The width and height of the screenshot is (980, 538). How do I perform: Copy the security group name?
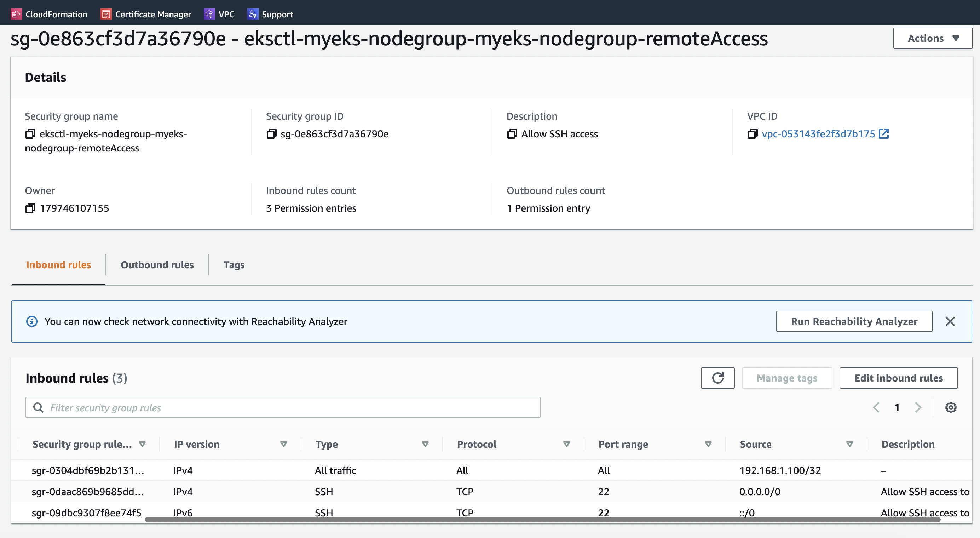pyautogui.click(x=30, y=134)
